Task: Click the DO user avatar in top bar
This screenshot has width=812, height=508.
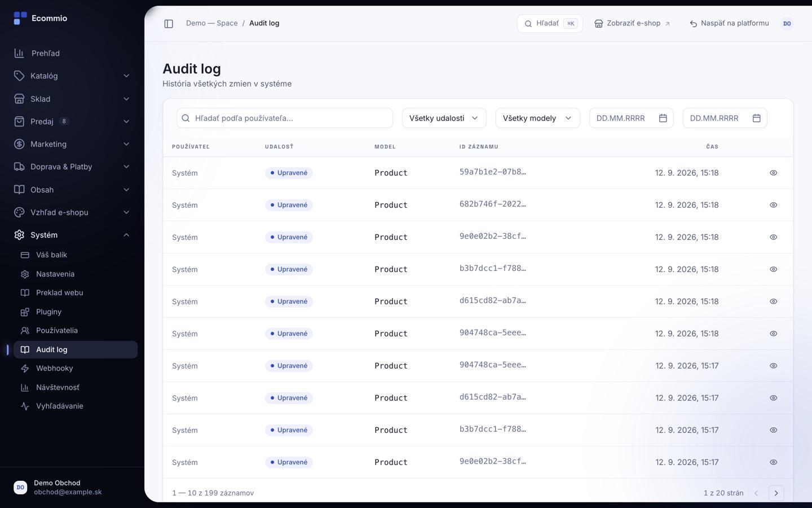Action: (x=787, y=24)
